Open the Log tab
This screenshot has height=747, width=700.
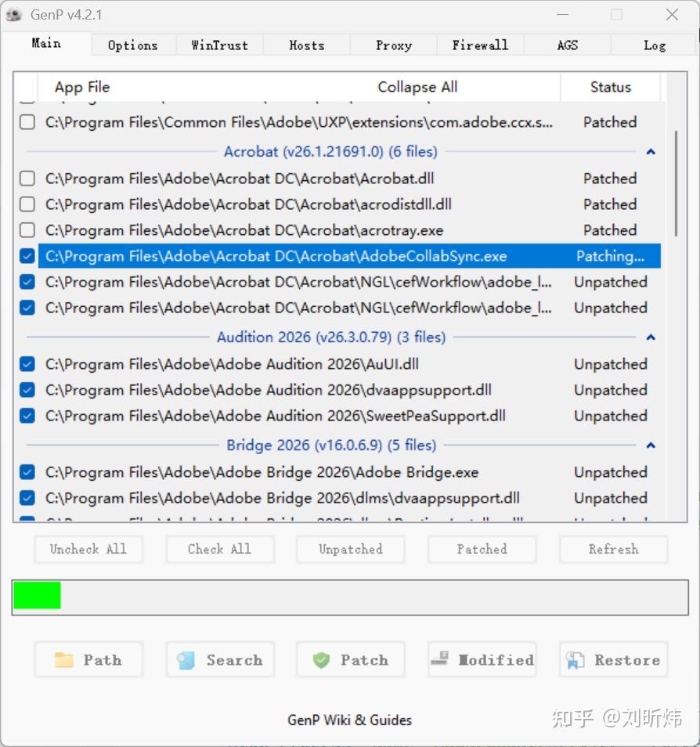[655, 45]
